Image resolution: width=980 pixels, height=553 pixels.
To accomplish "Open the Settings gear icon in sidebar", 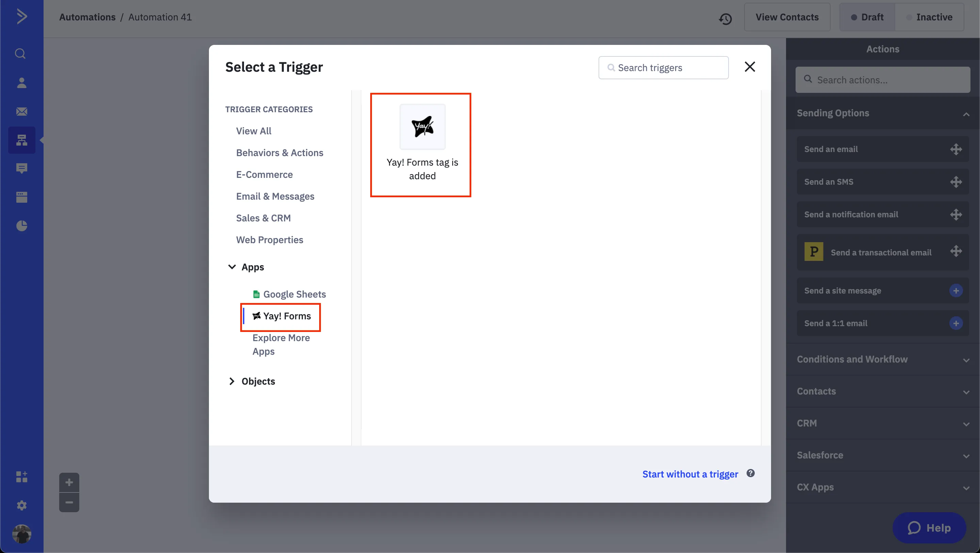I will [22, 505].
